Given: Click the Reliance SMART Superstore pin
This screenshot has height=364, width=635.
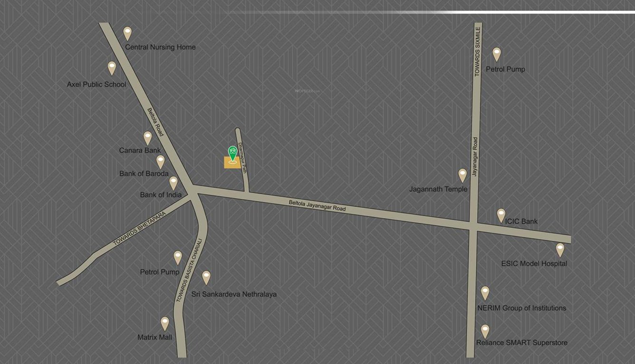Looking at the screenshot, I should point(485,328).
